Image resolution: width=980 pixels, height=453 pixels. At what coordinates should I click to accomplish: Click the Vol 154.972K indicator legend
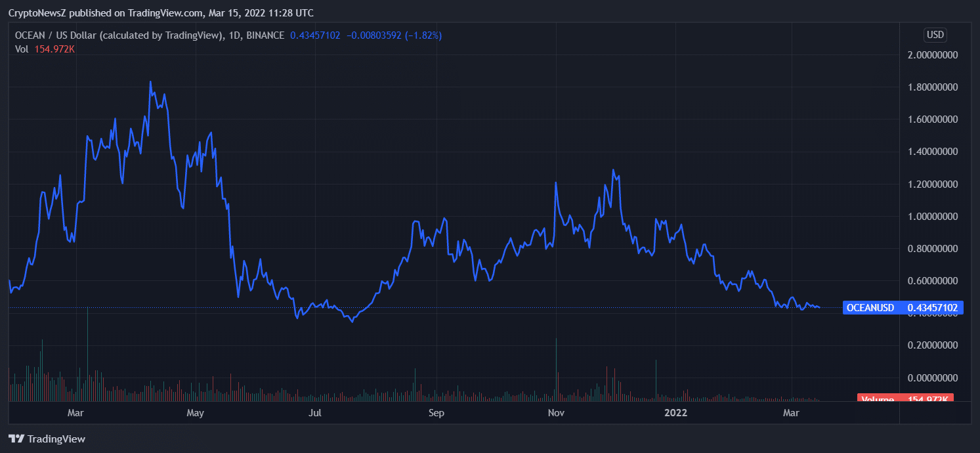(x=45, y=49)
